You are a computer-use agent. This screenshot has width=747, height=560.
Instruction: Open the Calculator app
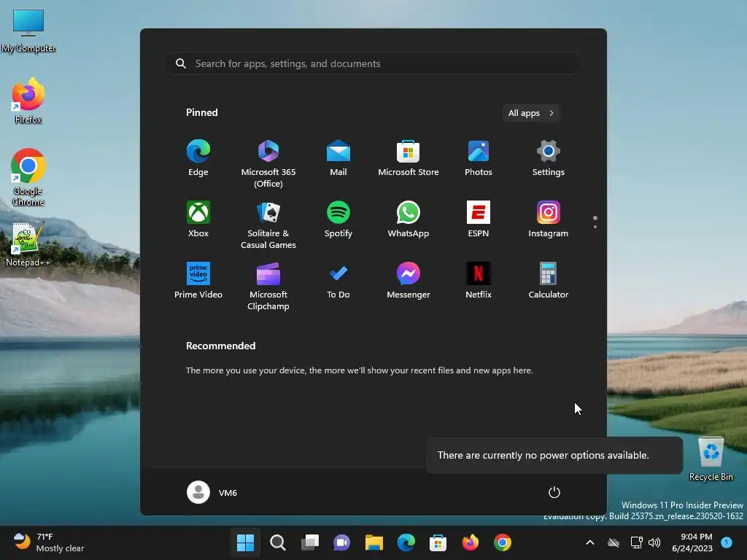[549, 281]
